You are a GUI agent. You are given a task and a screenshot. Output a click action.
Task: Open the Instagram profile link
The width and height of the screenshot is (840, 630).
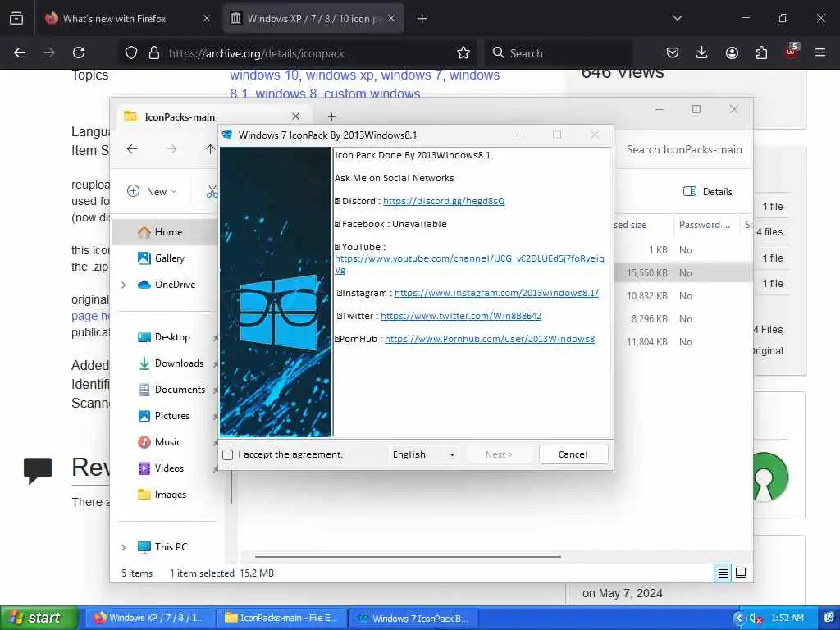pyautogui.click(x=496, y=293)
